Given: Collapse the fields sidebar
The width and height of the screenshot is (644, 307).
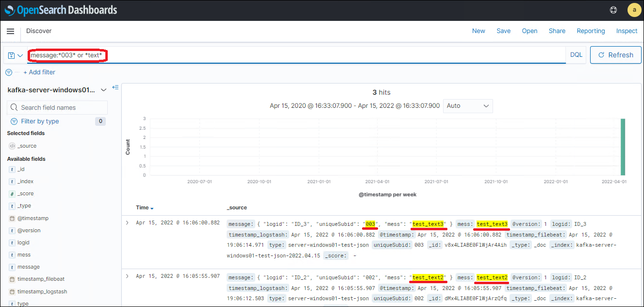Looking at the screenshot, I should 116,87.
